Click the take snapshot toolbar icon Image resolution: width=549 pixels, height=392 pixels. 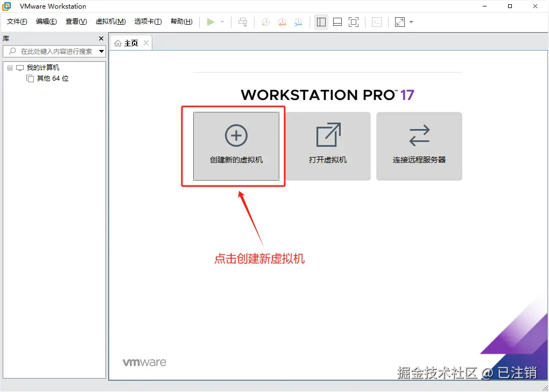point(266,22)
